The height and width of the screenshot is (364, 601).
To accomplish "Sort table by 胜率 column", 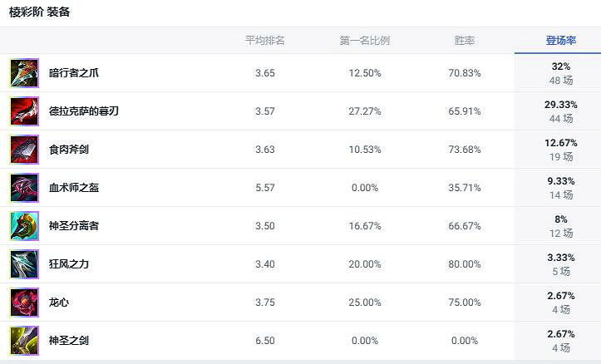I will coord(465,40).
